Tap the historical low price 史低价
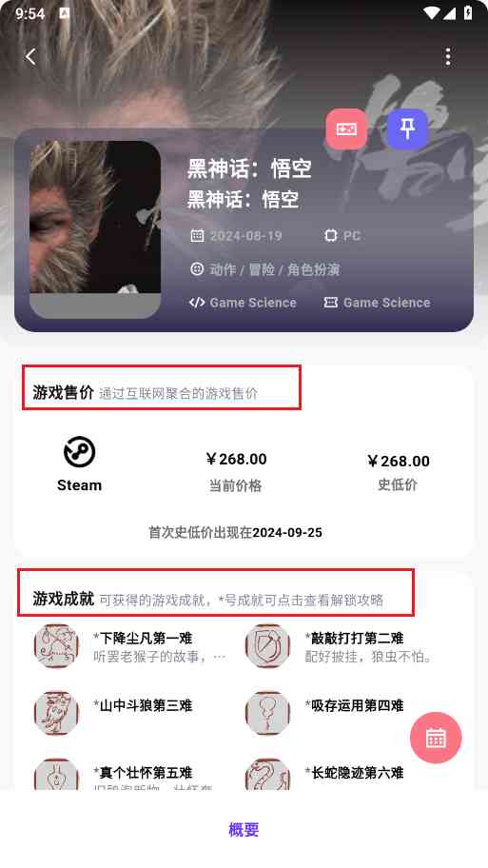 [398, 485]
